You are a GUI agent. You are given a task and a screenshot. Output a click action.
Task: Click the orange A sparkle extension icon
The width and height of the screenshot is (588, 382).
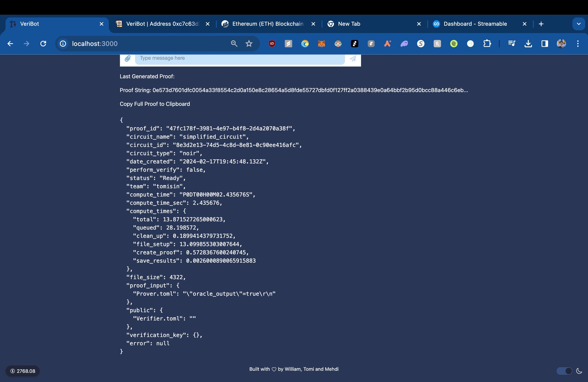388,44
